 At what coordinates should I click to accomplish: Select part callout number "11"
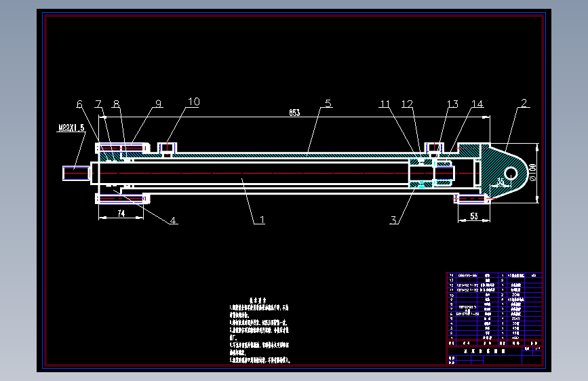coord(385,104)
